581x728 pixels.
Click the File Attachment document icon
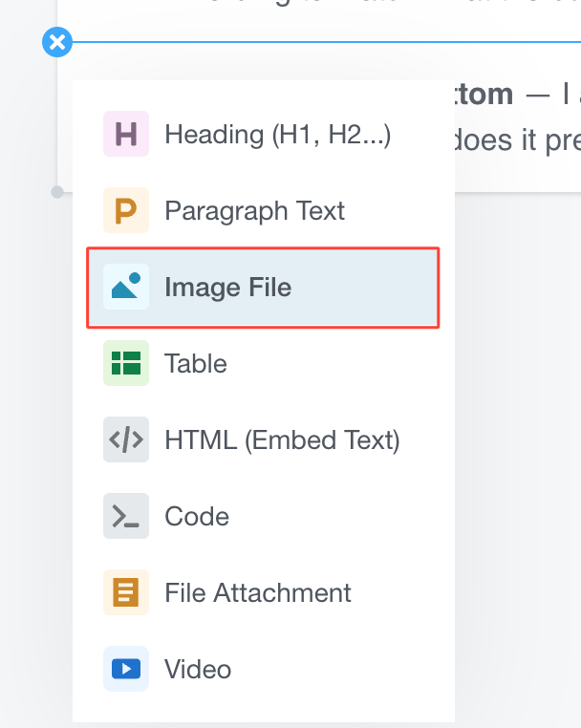(x=126, y=592)
